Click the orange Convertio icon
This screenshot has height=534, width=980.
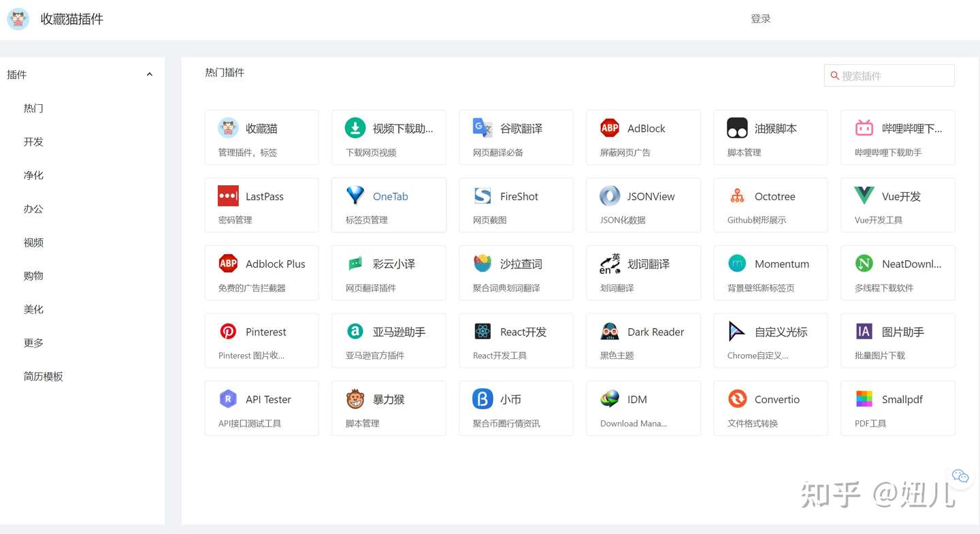click(737, 398)
